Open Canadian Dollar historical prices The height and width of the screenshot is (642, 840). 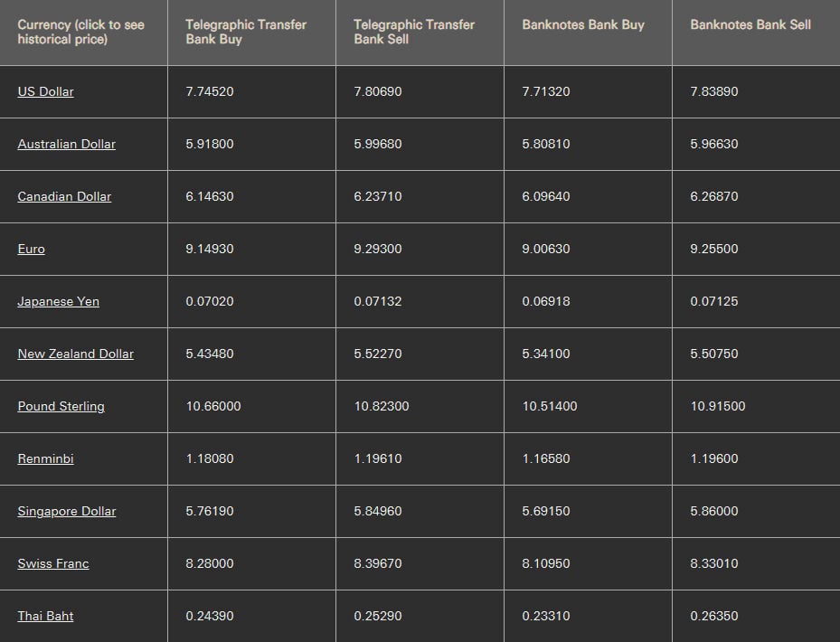pyautogui.click(x=64, y=196)
